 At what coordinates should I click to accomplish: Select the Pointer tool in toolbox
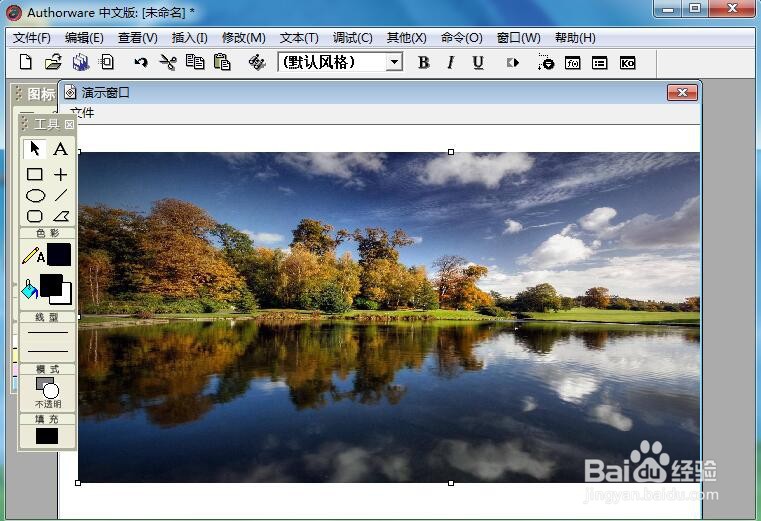tap(34, 149)
